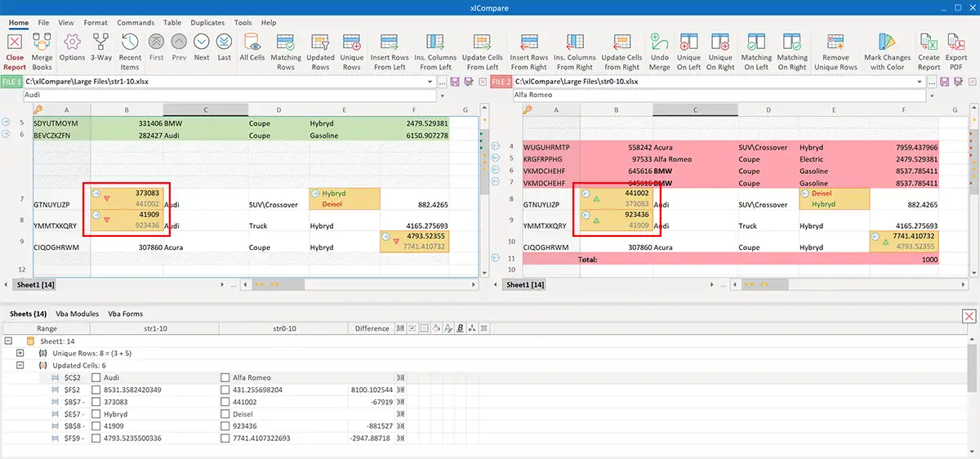Check the Audi checkbox in row $C$2
Viewport: 980px width, 459px height.
(96, 378)
